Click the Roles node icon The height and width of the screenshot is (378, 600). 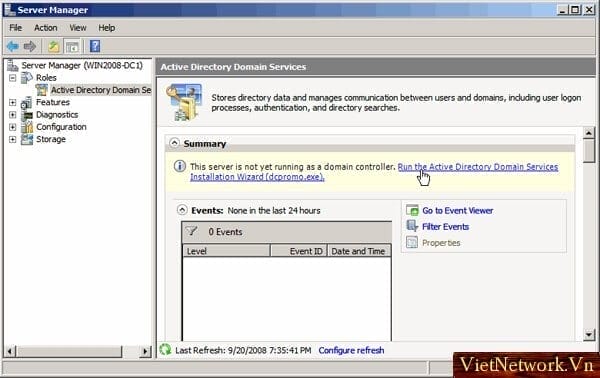[x=27, y=78]
